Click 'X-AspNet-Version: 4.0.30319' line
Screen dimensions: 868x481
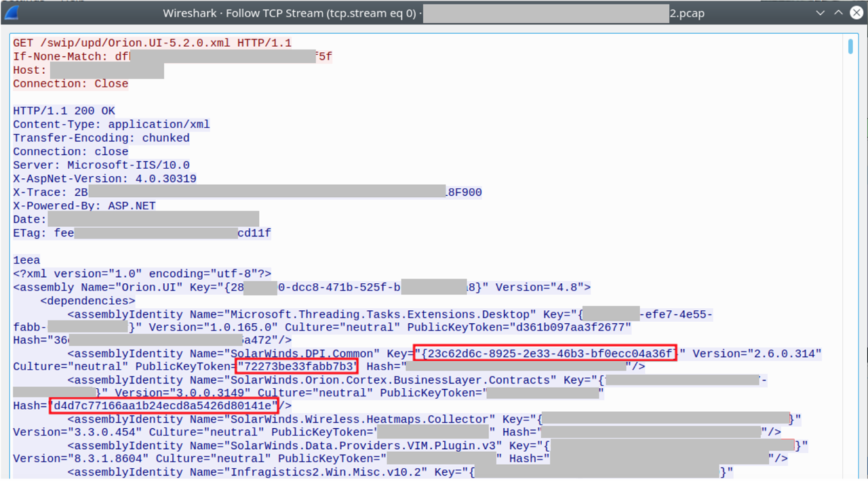(104, 179)
